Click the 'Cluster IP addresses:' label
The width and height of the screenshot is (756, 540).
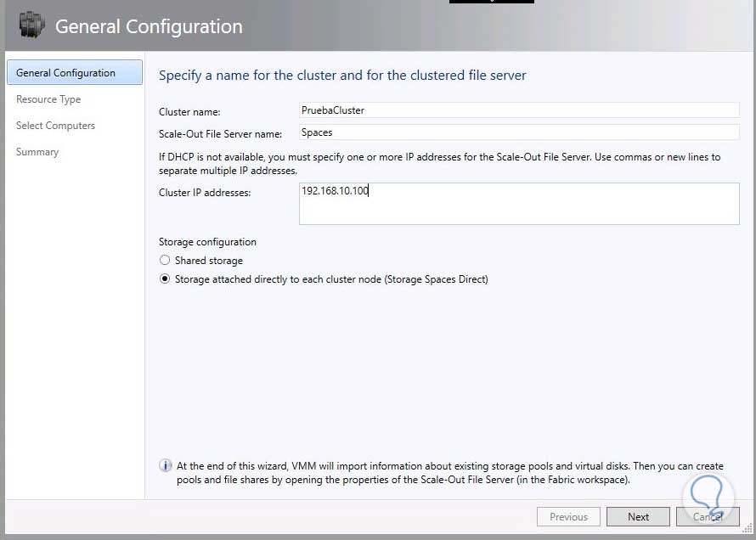[x=205, y=193]
